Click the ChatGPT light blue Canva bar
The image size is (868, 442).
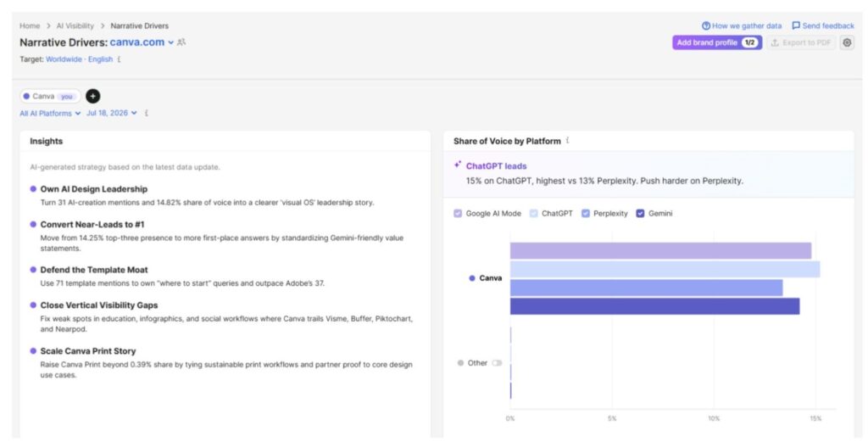[665, 269]
